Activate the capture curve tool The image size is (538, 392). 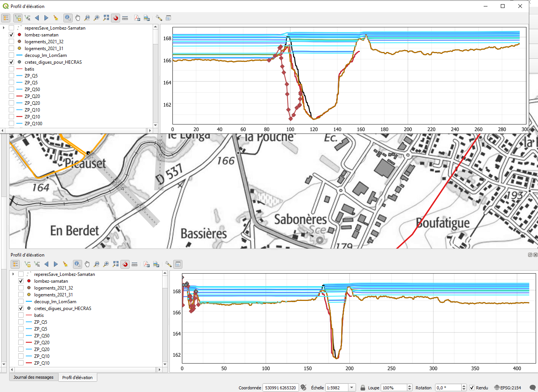coord(17,17)
